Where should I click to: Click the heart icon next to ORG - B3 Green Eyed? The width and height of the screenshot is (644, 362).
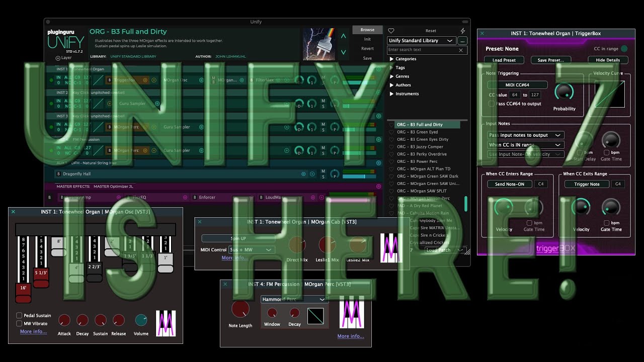point(391,132)
